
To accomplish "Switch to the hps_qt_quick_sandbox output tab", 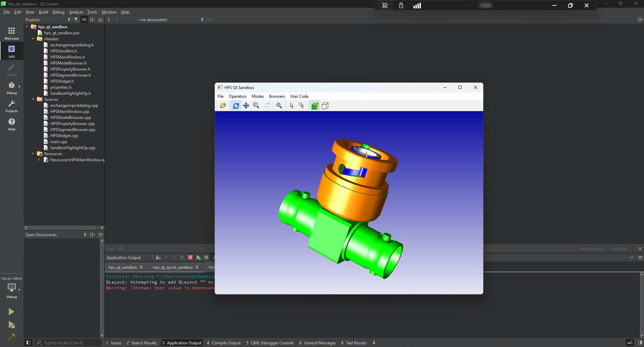I will pyautogui.click(x=172, y=267).
